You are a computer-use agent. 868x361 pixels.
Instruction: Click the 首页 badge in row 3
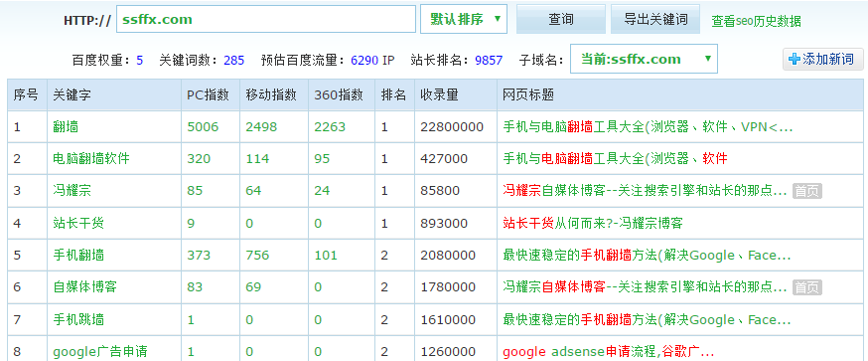807,191
